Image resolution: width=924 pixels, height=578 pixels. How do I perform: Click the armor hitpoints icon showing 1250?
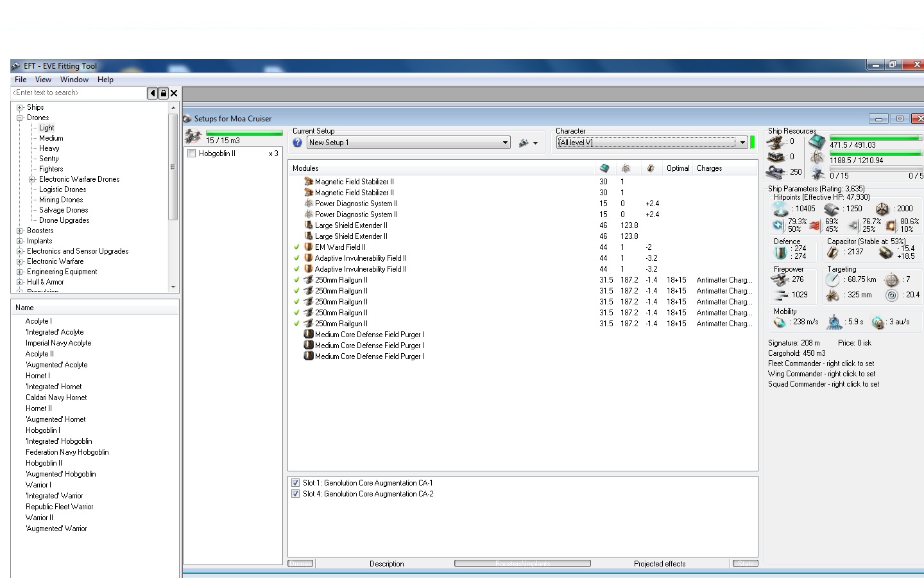pos(832,209)
